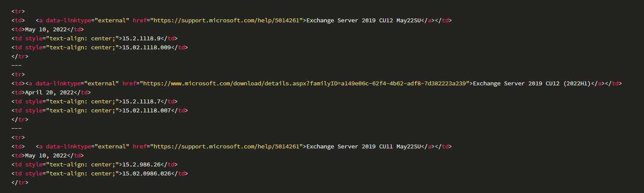
Task: Click the "---" separator above the CU11 block
Action: point(16,128)
